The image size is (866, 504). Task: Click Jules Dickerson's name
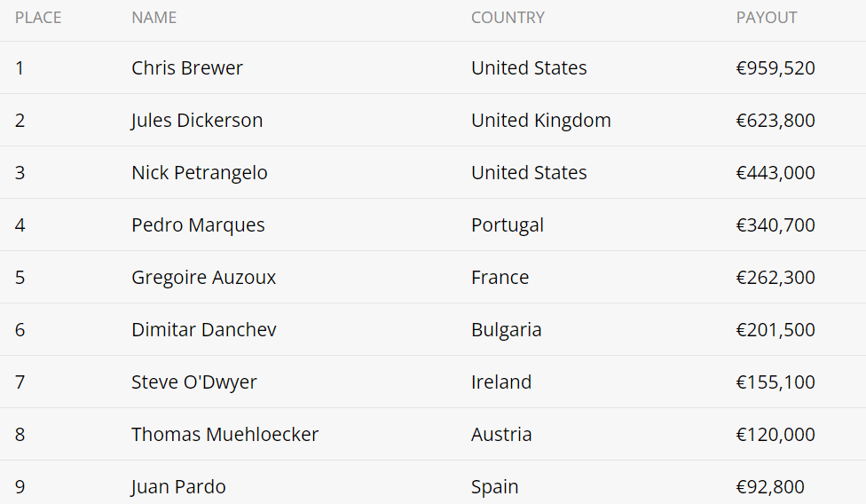pos(197,121)
